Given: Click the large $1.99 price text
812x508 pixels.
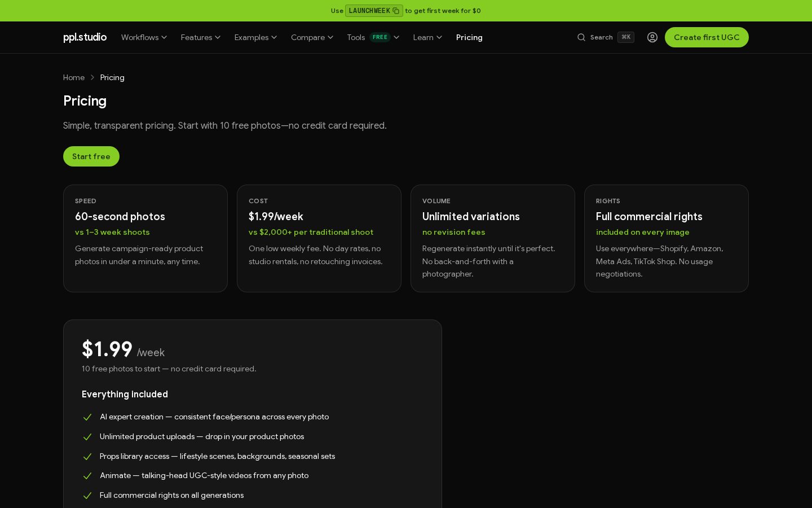Looking at the screenshot, I should 107,349.
